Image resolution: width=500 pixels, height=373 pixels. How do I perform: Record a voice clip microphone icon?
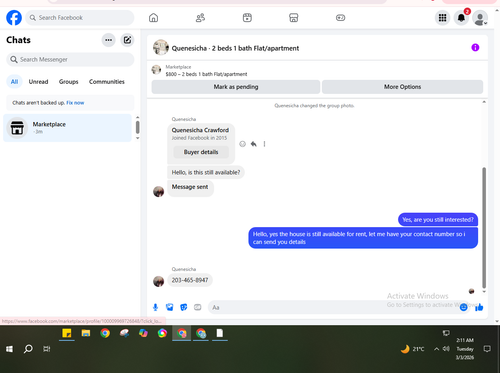click(155, 307)
